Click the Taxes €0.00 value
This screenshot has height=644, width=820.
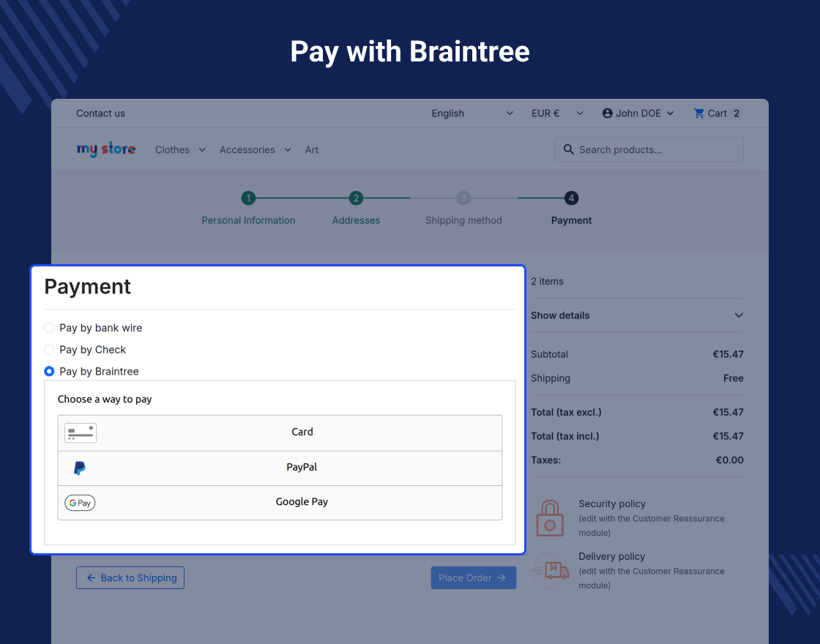[x=729, y=460]
